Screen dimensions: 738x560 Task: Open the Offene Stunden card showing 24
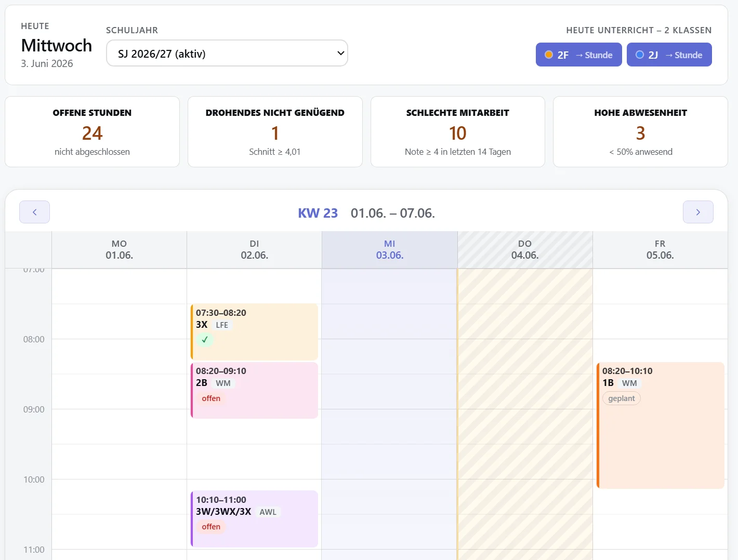[93, 132]
